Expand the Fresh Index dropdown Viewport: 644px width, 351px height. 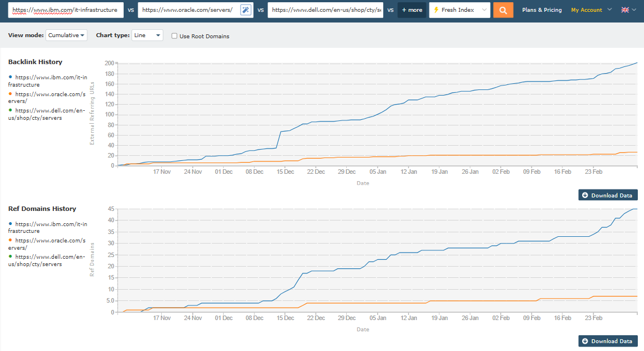click(x=485, y=10)
